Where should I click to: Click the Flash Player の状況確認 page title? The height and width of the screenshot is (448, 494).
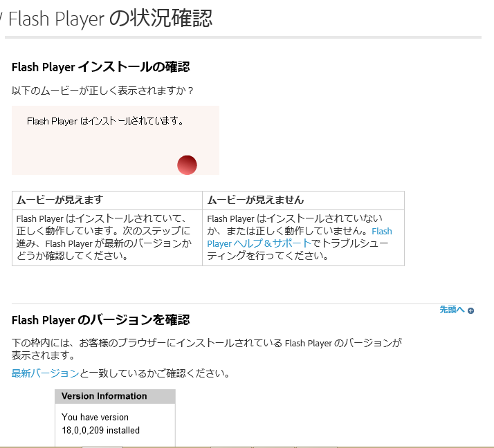click(110, 19)
